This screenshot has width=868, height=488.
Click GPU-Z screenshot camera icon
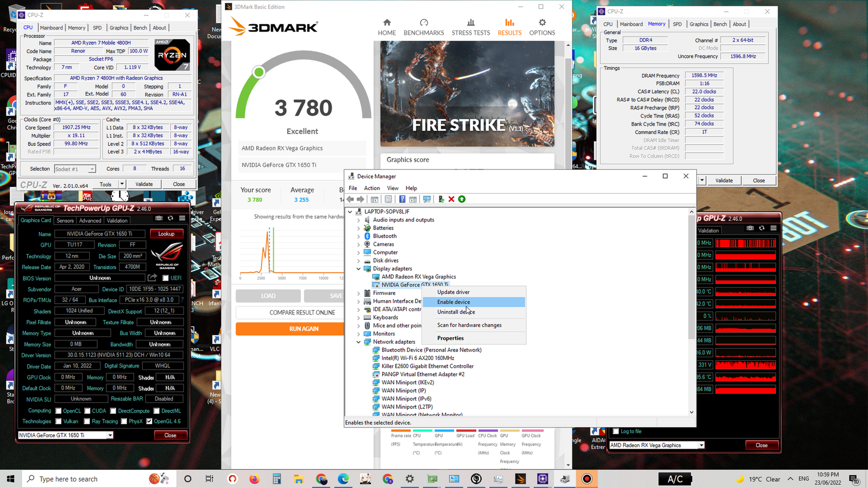pyautogui.click(x=159, y=218)
